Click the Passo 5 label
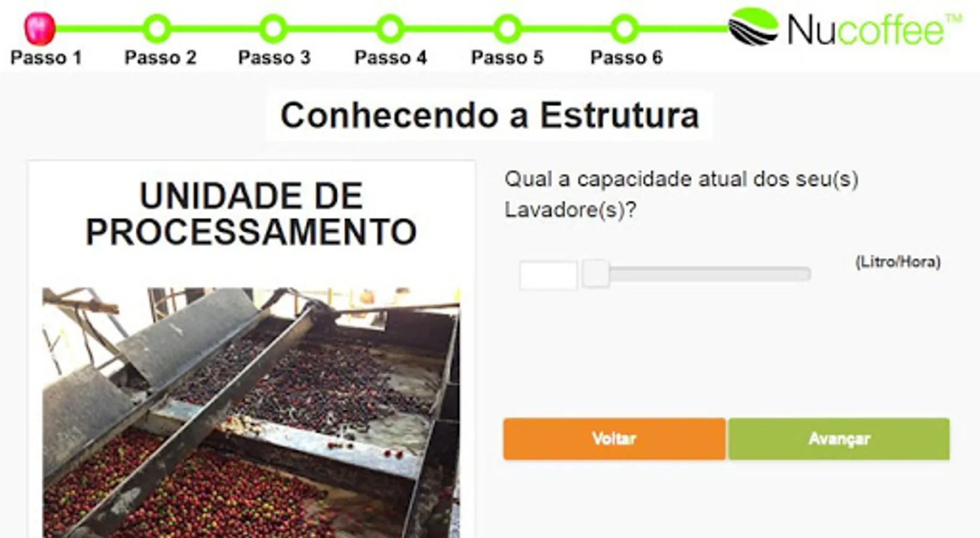 [507, 57]
